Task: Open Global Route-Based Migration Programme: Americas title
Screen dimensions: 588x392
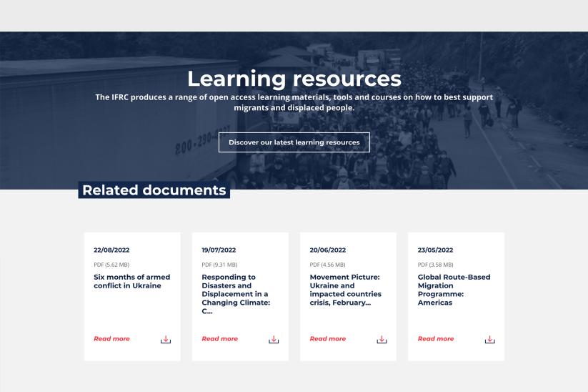Action: [x=454, y=290]
